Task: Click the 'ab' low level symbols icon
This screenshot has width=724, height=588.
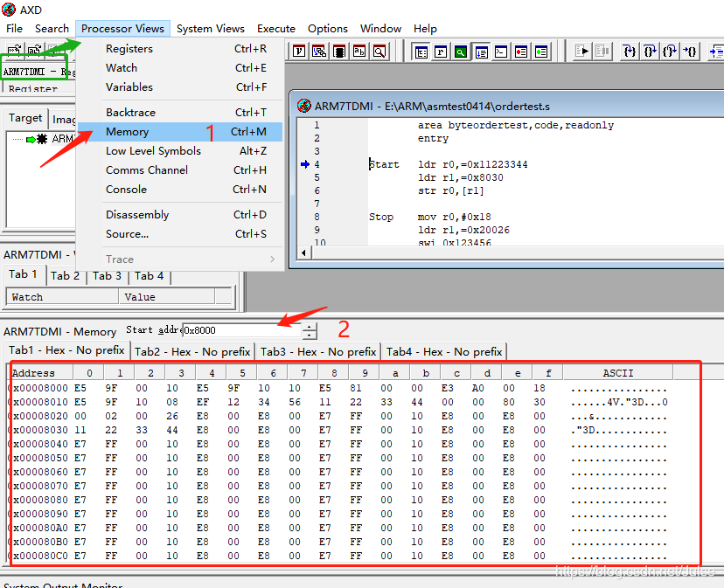Action: [x=359, y=52]
